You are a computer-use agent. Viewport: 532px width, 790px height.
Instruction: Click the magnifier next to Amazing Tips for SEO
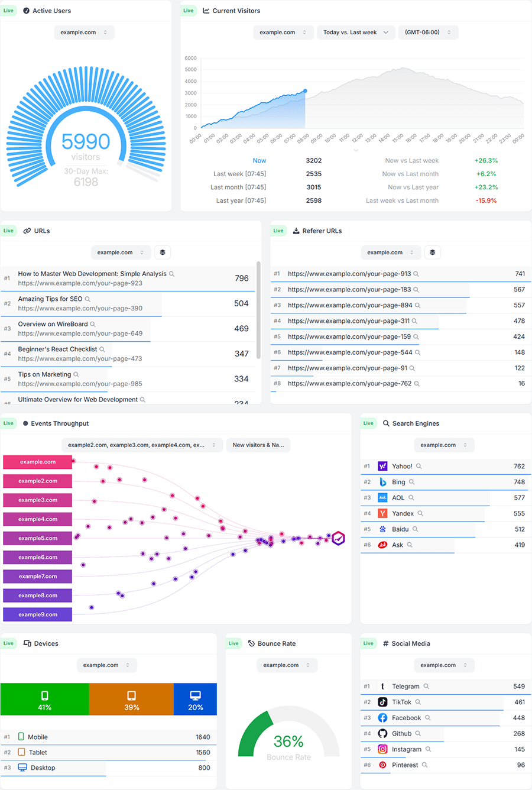87,299
